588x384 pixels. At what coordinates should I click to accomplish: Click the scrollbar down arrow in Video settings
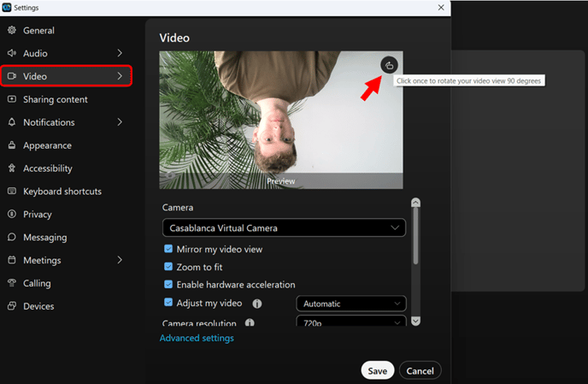[x=415, y=321]
